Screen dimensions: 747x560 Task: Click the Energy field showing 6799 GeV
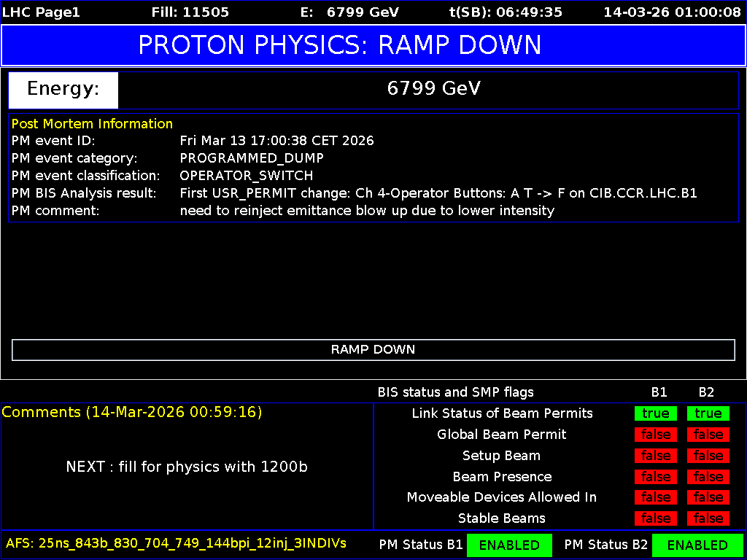(433, 89)
